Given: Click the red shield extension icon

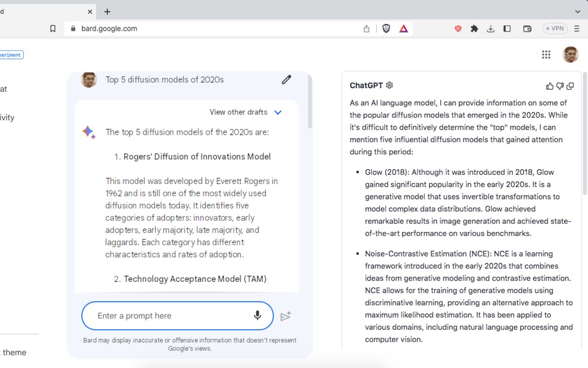Looking at the screenshot, I should tap(458, 29).
